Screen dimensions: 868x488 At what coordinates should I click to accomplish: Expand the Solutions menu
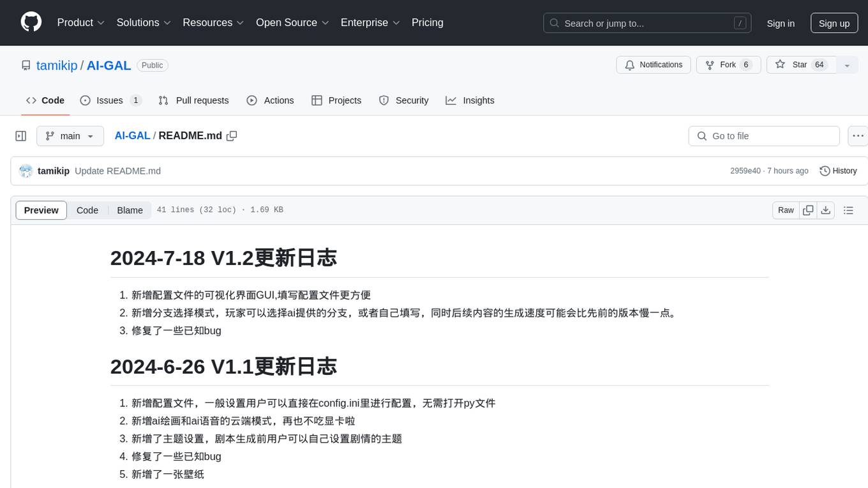click(144, 22)
